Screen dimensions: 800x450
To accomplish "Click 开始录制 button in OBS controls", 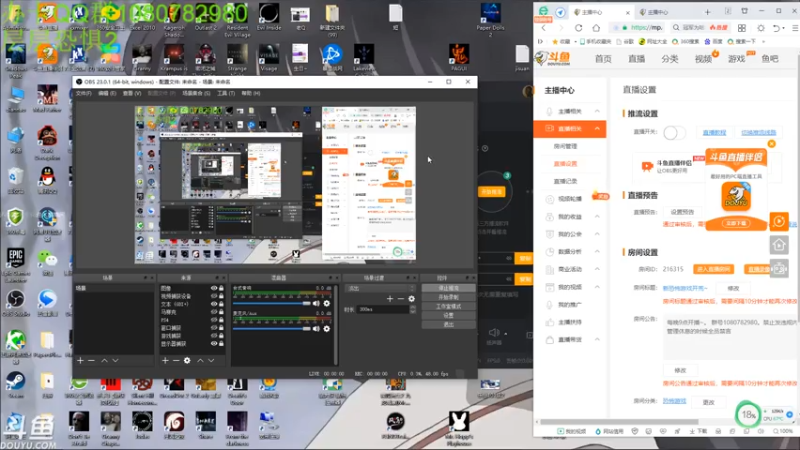I will click(448, 297).
